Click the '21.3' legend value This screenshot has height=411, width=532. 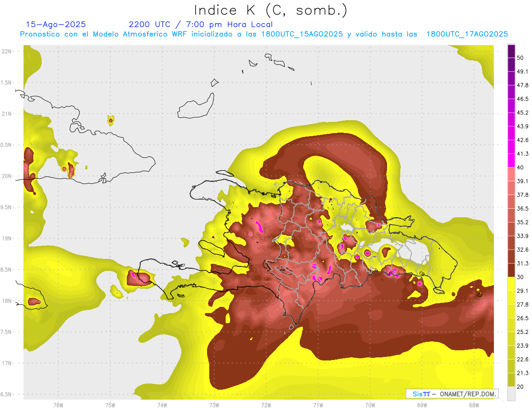tap(523, 373)
